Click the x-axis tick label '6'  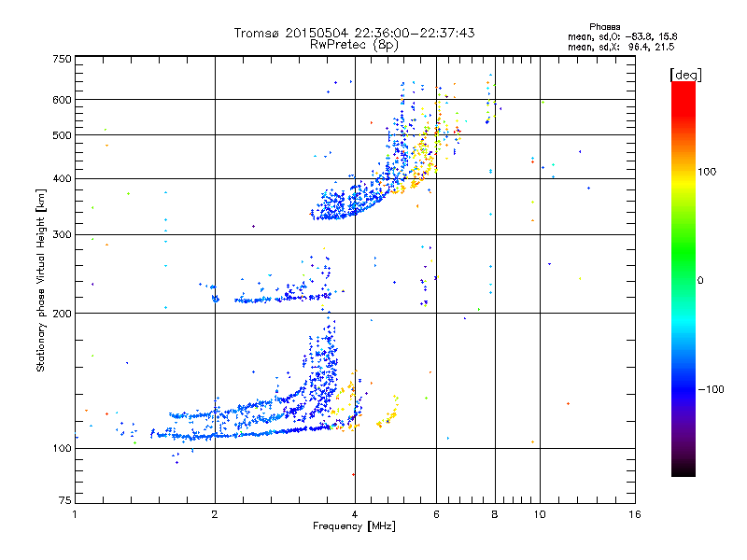click(436, 514)
